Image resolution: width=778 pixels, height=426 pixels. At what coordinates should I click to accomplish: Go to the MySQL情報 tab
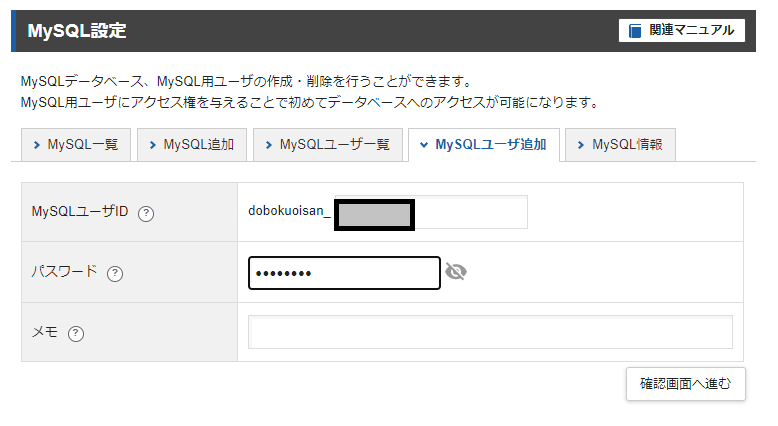coord(620,145)
